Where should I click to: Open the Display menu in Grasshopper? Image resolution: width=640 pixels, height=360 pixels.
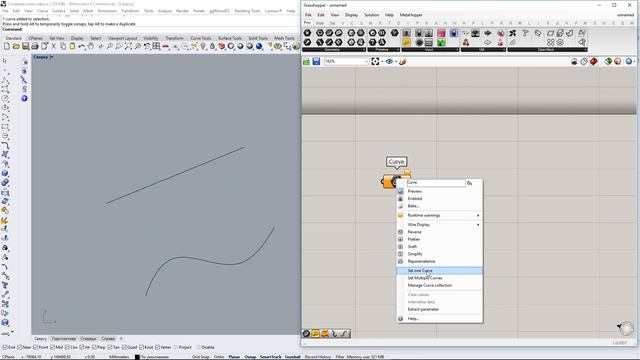(351, 15)
